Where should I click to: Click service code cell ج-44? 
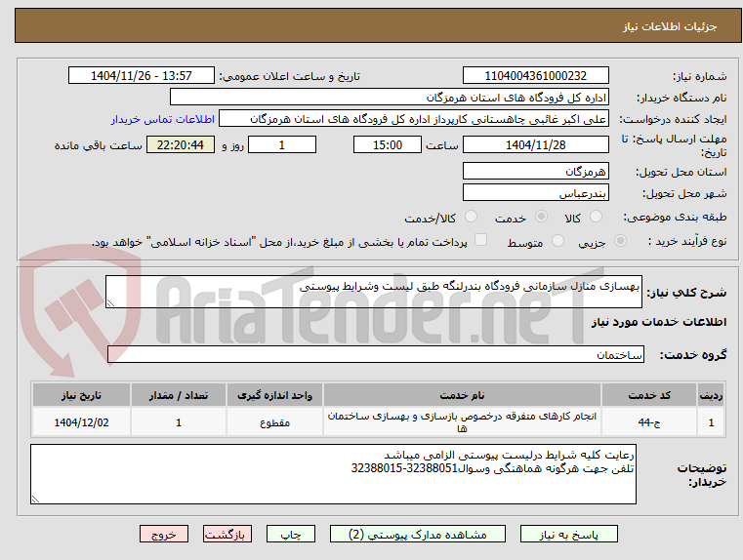tap(649, 421)
